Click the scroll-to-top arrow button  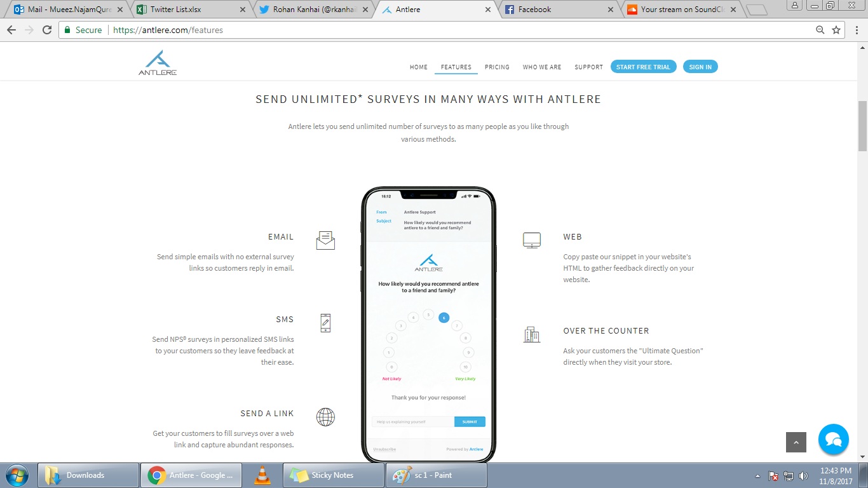click(x=796, y=442)
